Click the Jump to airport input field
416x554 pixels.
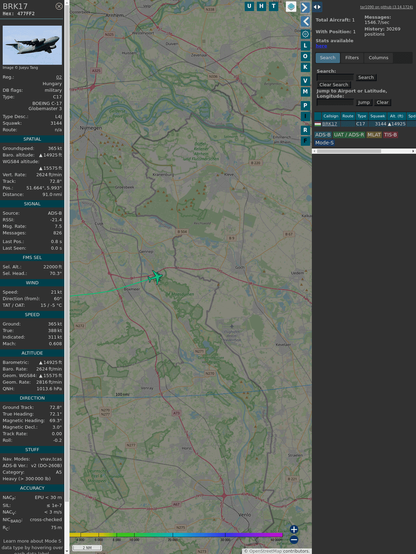click(x=335, y=102)
